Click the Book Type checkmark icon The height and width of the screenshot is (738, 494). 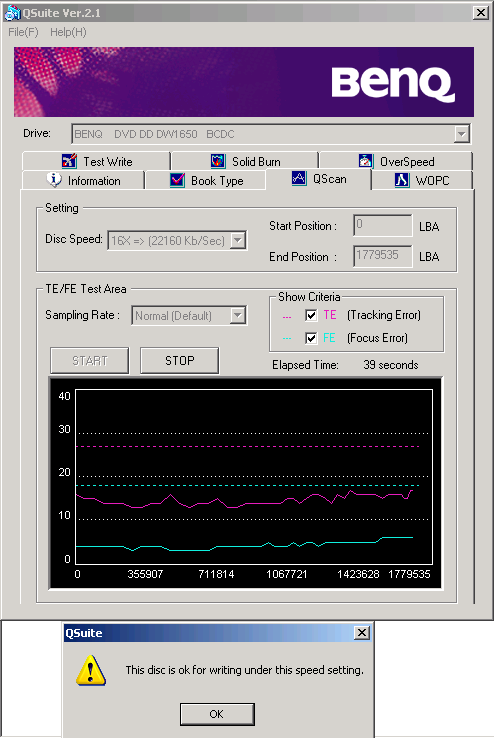[177, 180]
